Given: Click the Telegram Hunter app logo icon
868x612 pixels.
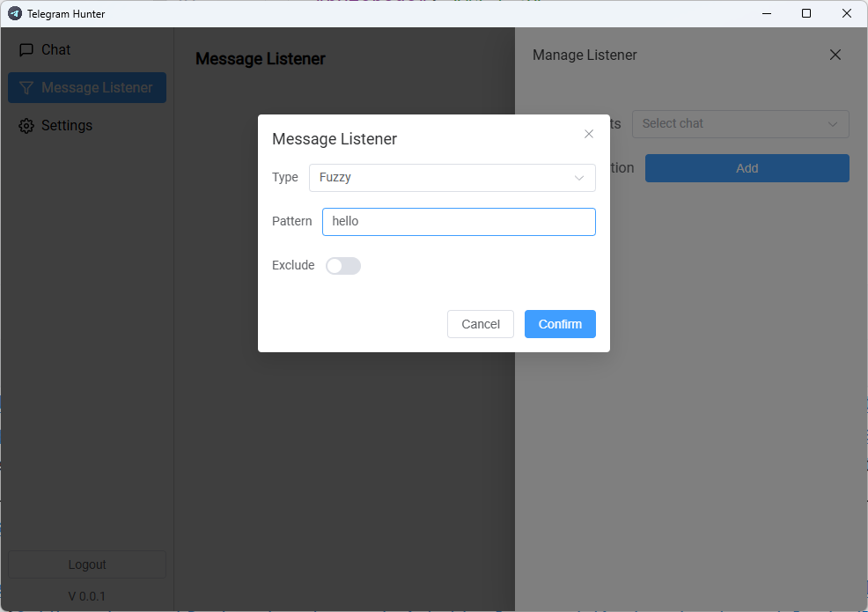Looking at the screenshot, I should coord(15,13).
